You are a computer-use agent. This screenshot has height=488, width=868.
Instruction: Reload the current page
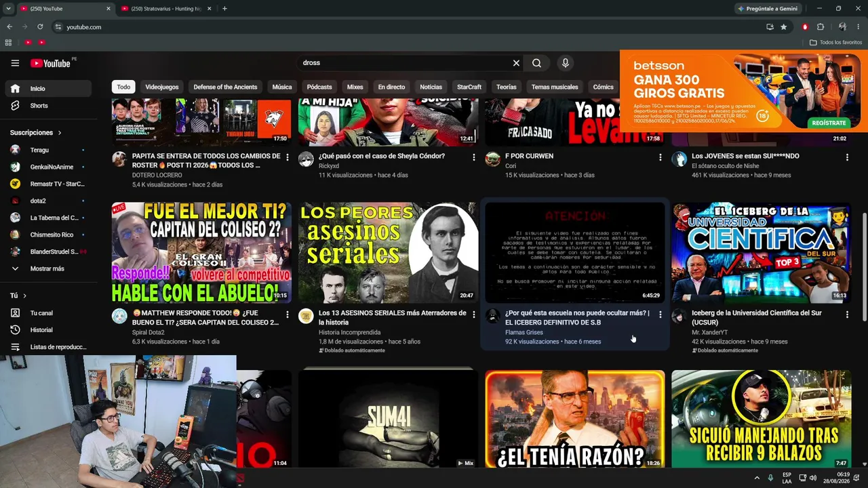point(40,27)
